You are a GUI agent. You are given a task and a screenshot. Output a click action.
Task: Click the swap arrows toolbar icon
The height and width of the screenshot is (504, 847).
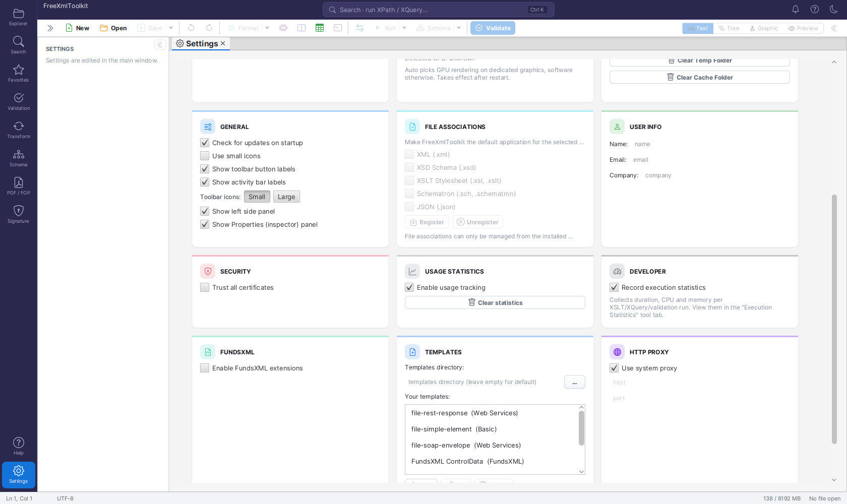pos(360,28)
